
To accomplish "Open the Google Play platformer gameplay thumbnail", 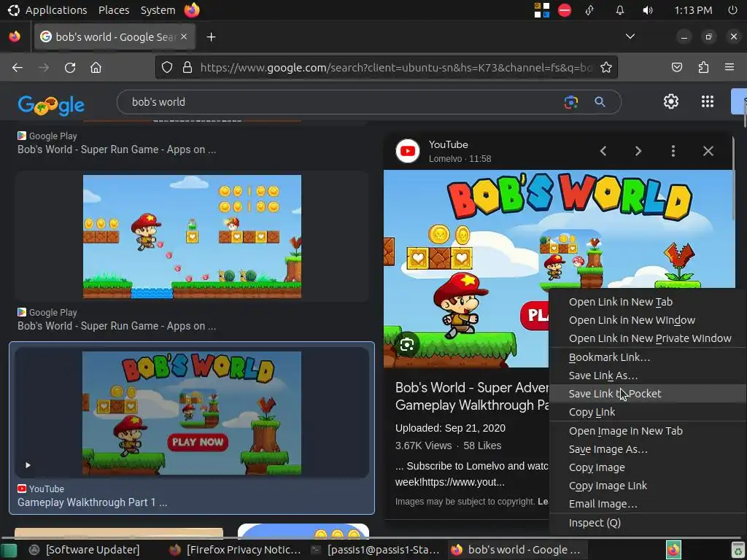I will (192, 237).
